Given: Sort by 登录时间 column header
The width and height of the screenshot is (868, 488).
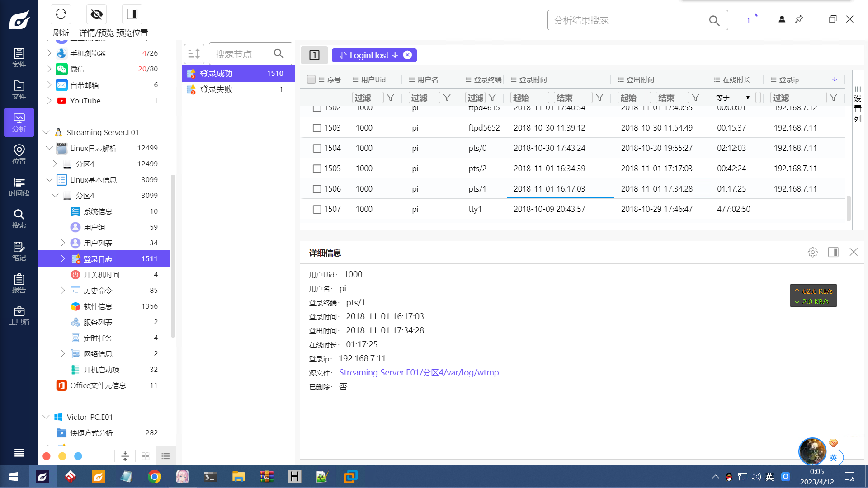Looking at the screenshot, I should click(x=533, y=80).
